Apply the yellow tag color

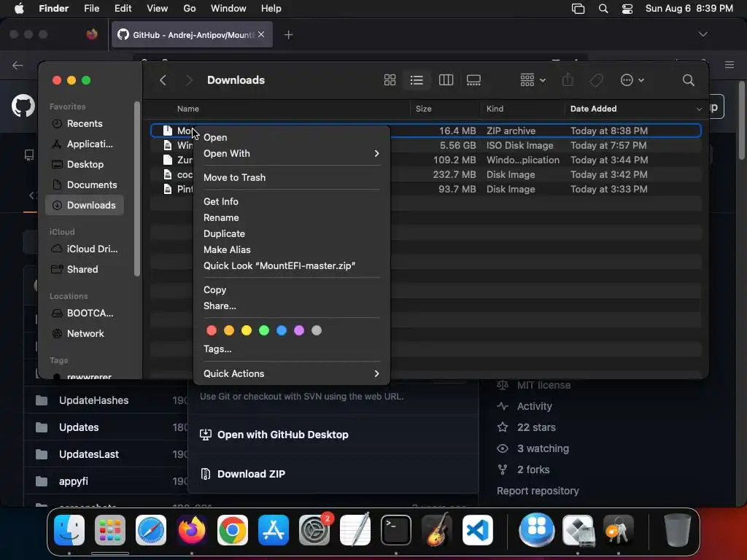click(x=247, y=330)
